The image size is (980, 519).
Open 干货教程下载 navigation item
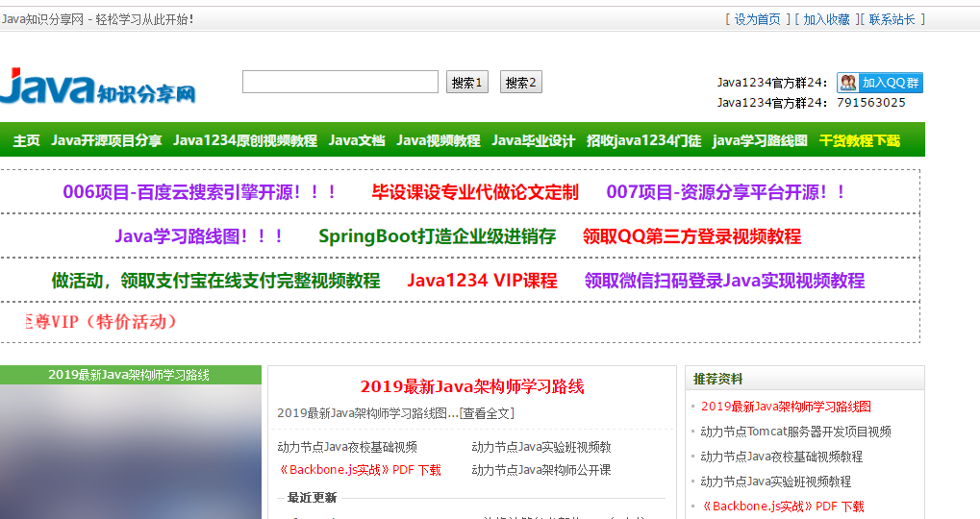coord(860,140)
